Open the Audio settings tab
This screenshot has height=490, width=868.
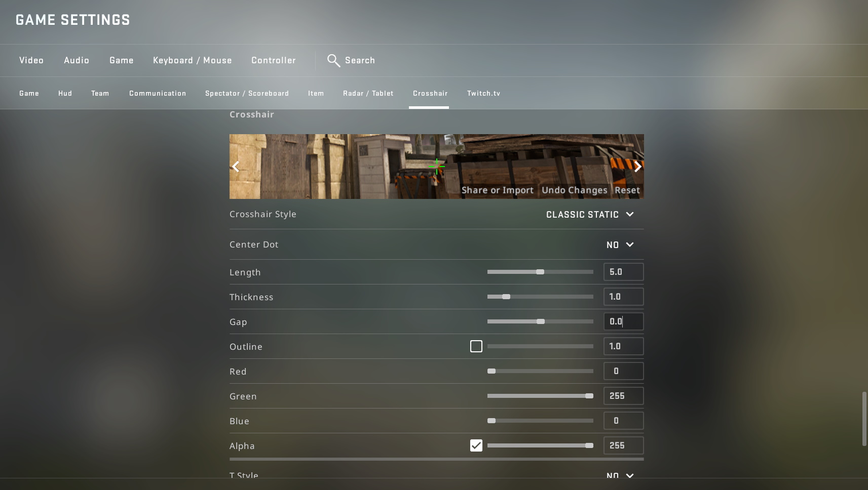pos(77,60)
